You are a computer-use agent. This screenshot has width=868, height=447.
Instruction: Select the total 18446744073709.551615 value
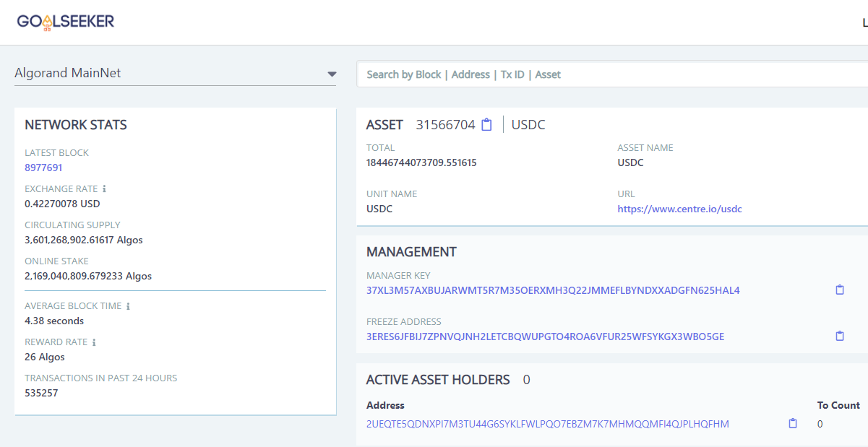click(x=421, y=162)
